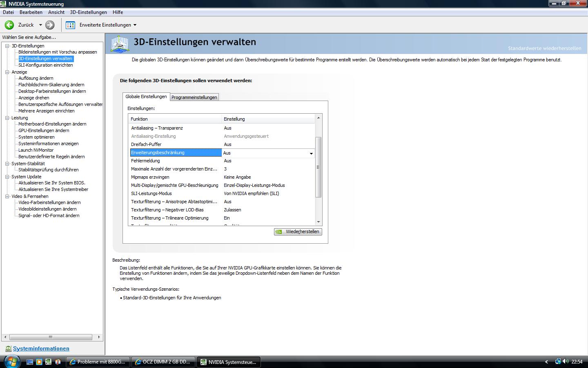Click the grey forward arrow button

tap(50, 25)
